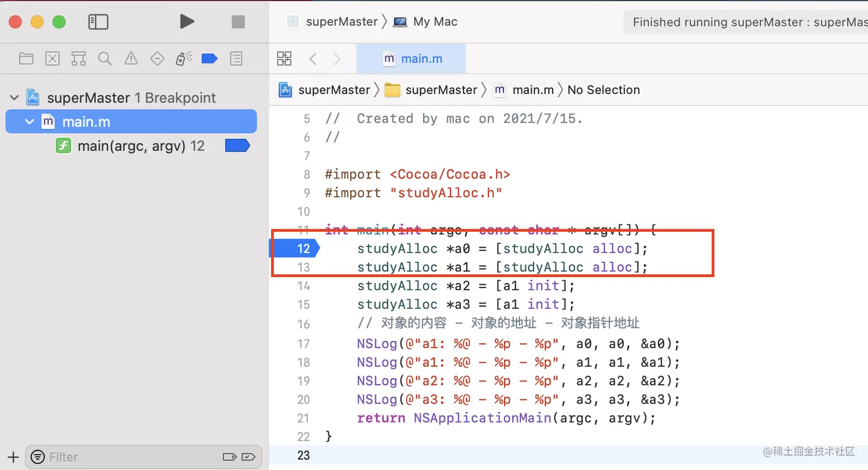Screen dimensions: 868x470
Task: Click line number 14 in the gutter
Action: pyautogui.click(x=304, y=286)
